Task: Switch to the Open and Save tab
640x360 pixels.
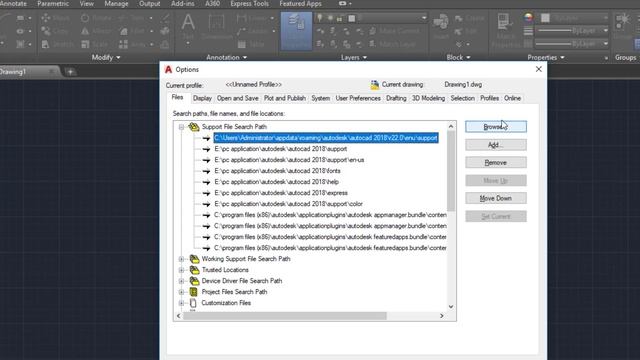Action: [238, 98]
